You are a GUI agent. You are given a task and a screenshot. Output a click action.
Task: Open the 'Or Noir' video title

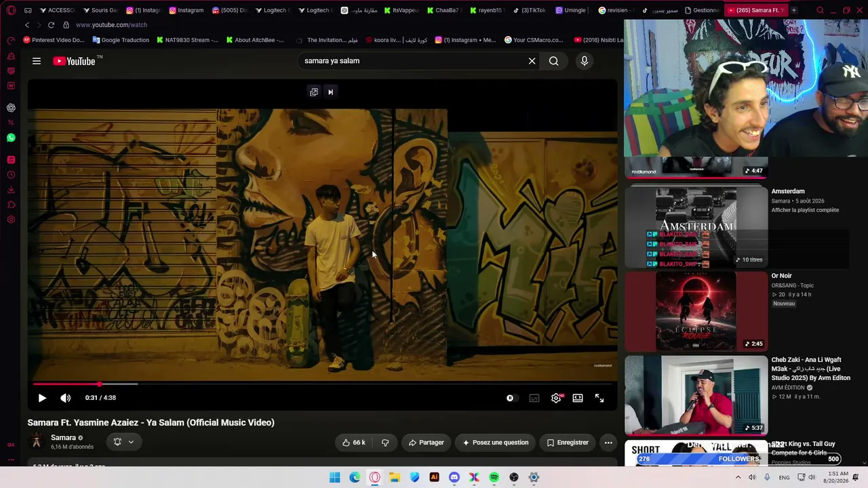[781, 276]
